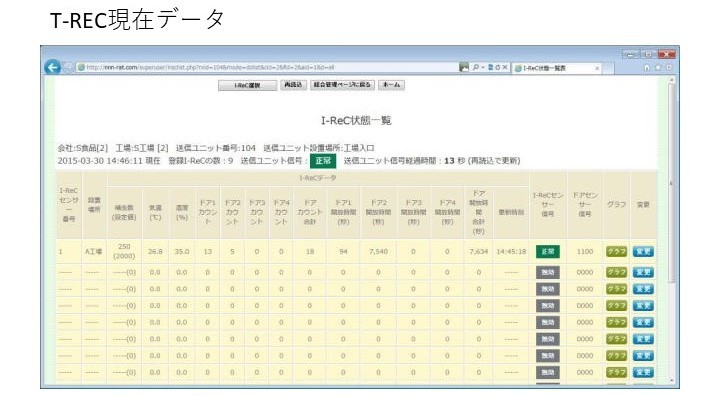
Task: Click the refresh icon in address bar
Action: point(497,67)
